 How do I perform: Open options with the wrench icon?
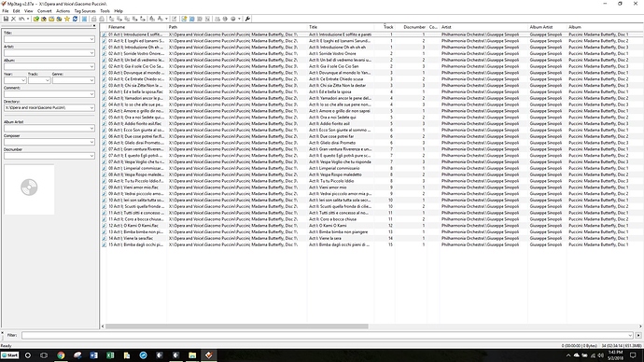point(247,19)
